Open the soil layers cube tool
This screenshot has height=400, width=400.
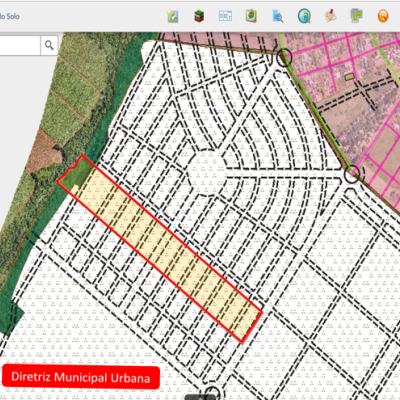(199, 16)
